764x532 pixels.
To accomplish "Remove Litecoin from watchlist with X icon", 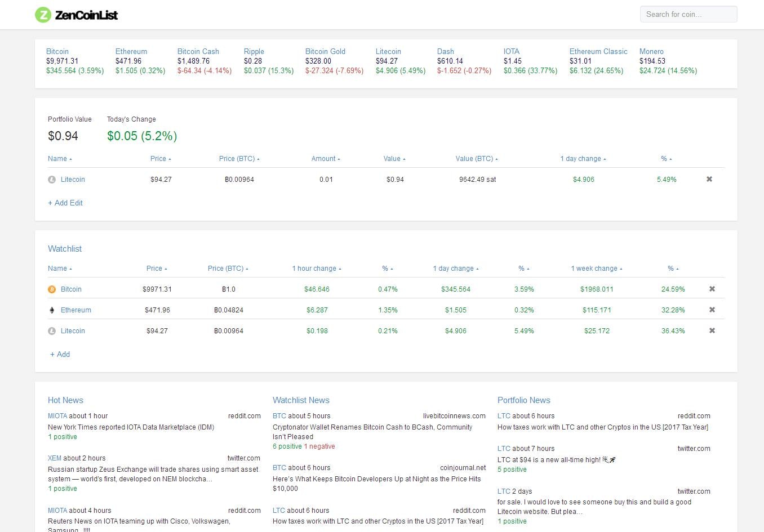I will (712, 330).
